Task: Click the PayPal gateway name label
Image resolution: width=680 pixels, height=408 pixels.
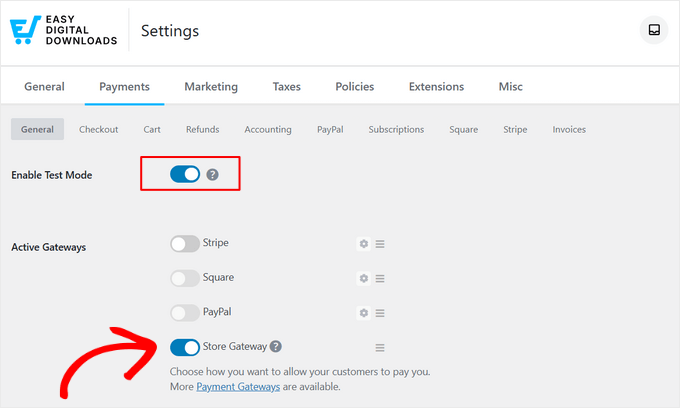Action: point(217,312)
